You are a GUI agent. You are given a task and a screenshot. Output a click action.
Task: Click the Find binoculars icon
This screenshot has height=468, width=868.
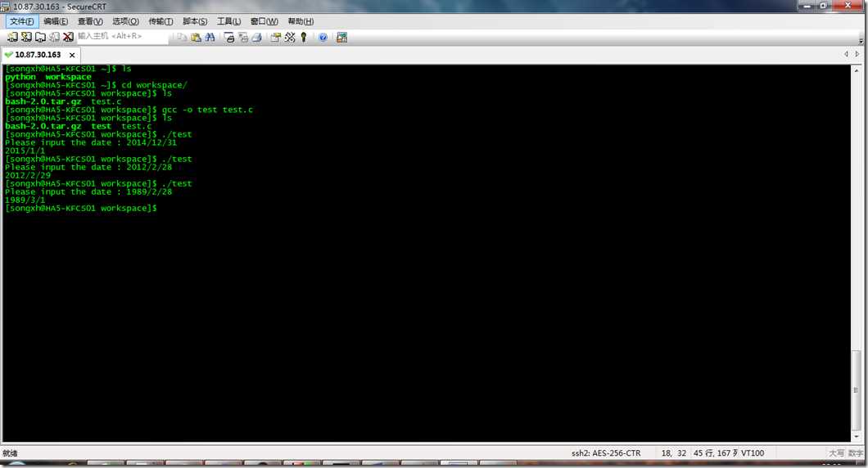[x=210, y=37]
